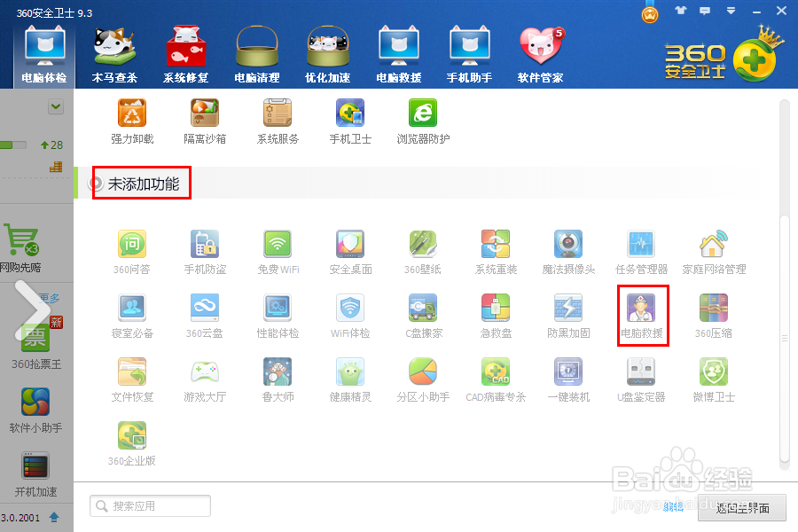
Task: Add the 手机防盗 feature
Action: (x=205, y=253)
